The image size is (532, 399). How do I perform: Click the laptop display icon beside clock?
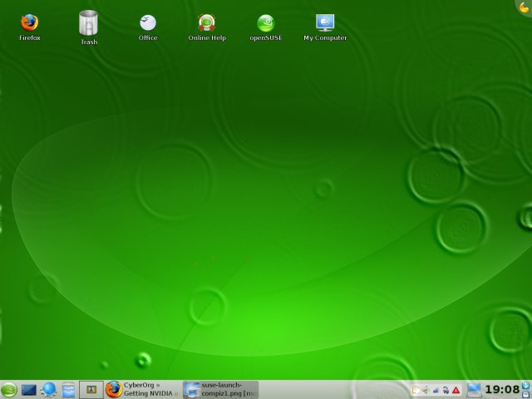[x=474, y=390]
